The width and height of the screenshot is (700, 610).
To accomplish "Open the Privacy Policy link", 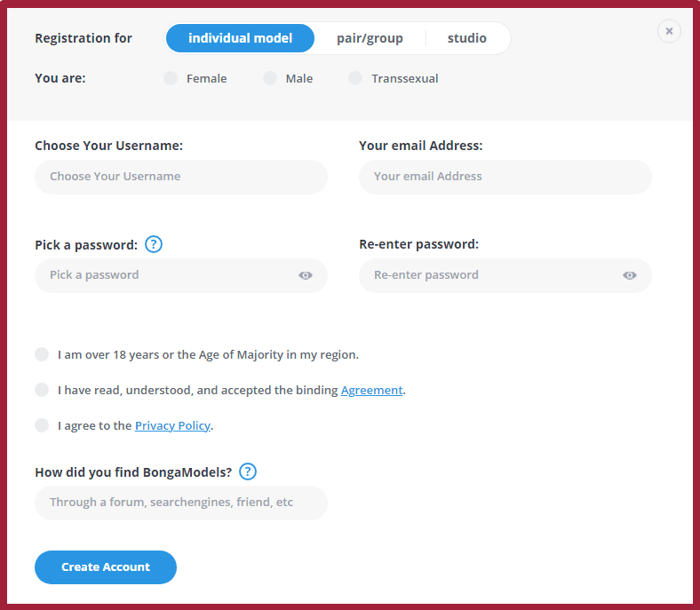I will tap(172, 425).
